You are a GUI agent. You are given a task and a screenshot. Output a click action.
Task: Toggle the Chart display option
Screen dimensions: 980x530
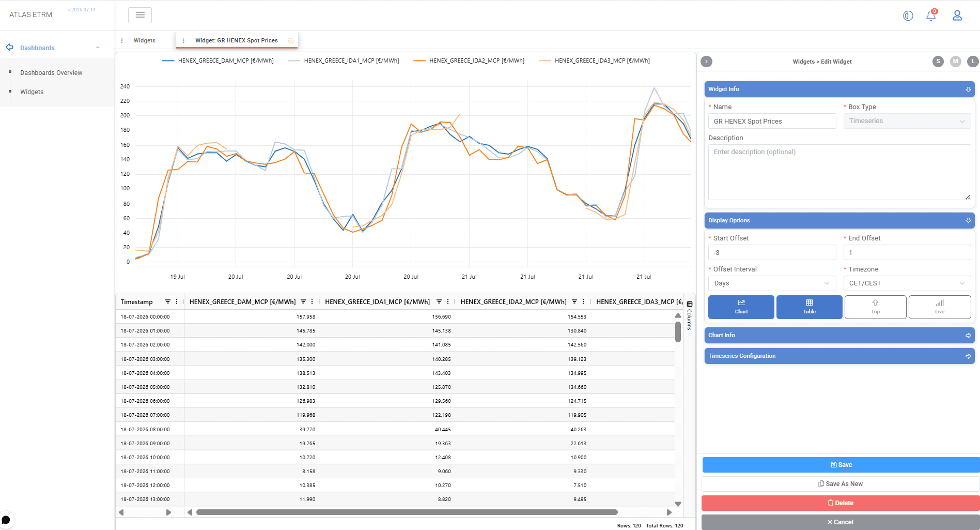point(741,307)
